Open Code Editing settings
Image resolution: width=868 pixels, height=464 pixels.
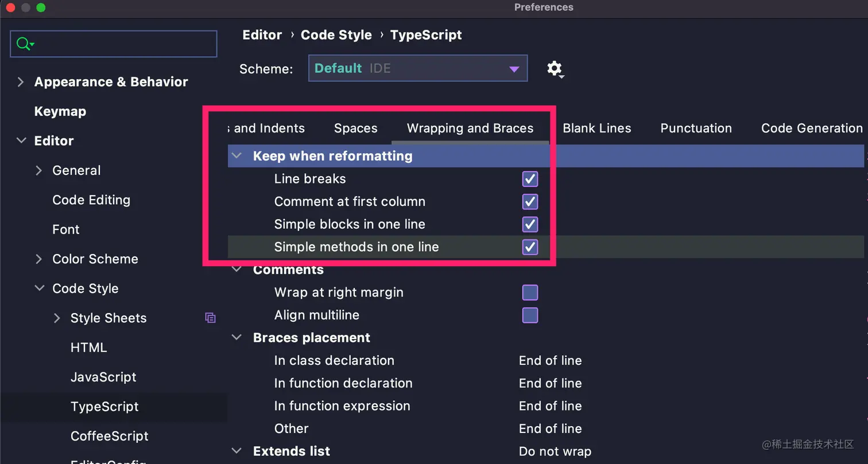point(91,200)
